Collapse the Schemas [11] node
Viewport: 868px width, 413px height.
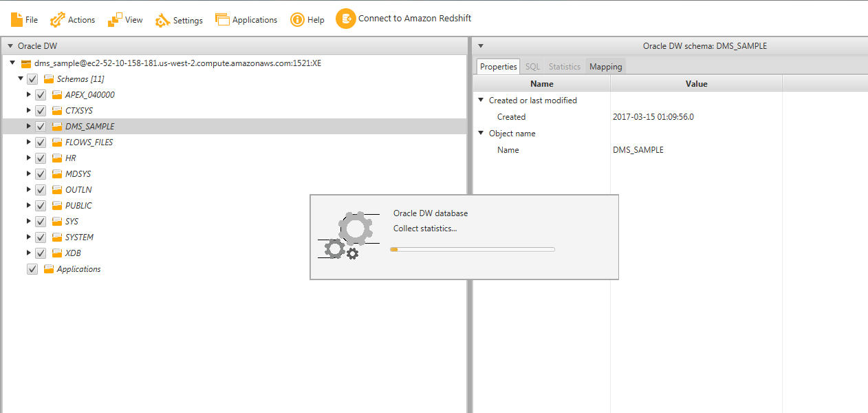coord(21,78)
